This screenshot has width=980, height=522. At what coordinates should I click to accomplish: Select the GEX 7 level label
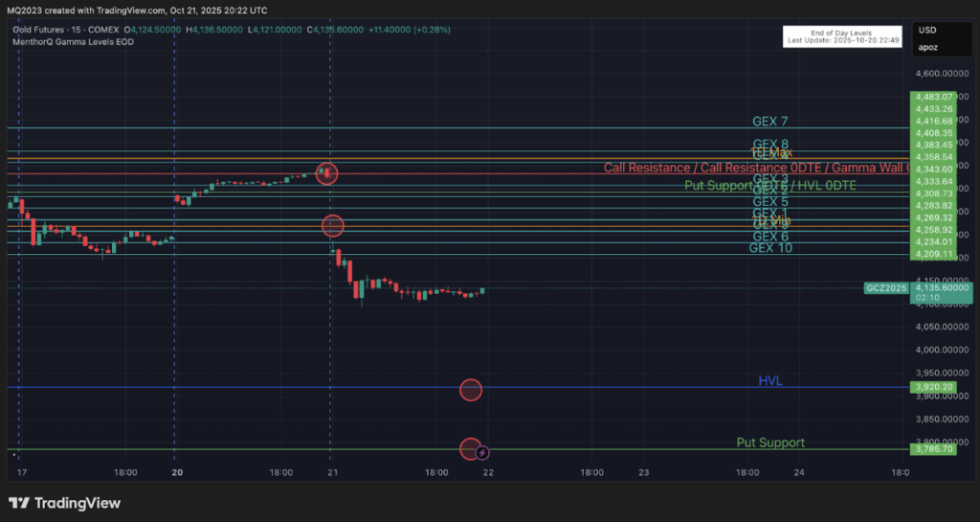point(770,122)
